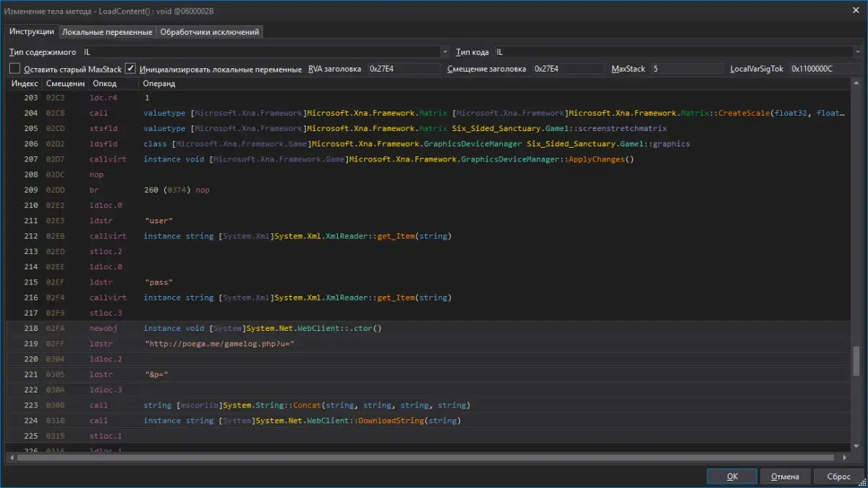Close the method body edit dialog
The height and width of the screenshot is (488, 868).
(x=854, y=9)
